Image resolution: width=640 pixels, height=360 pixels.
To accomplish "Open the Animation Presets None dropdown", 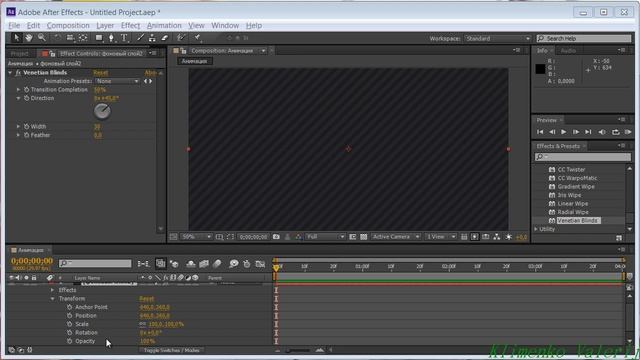I will coord(117,81).
